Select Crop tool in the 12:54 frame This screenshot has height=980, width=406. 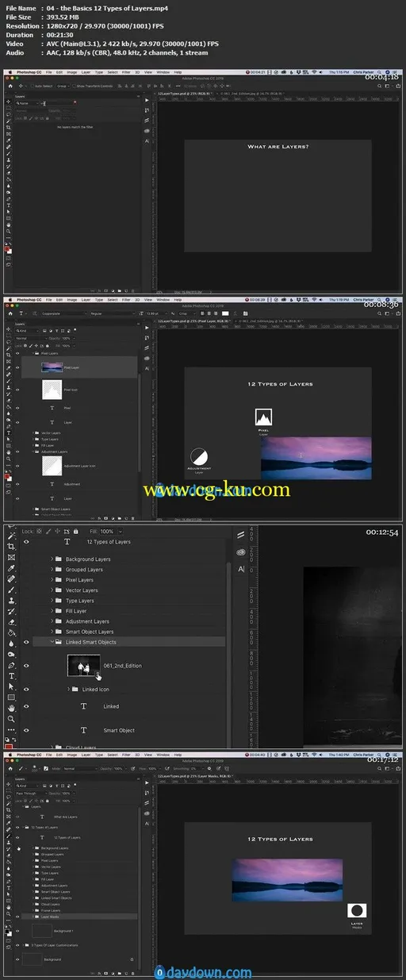(x=11, y=547)
